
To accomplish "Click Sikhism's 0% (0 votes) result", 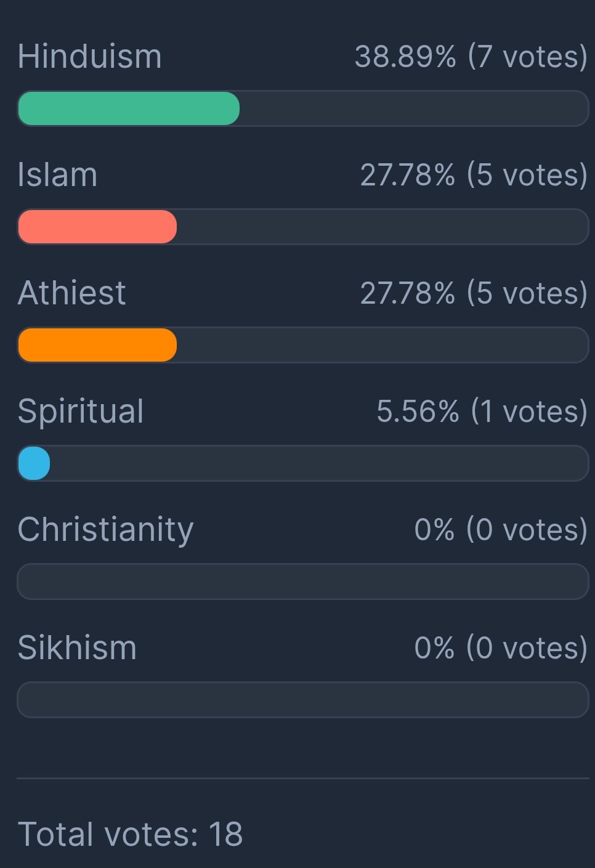I will point(500,647).
